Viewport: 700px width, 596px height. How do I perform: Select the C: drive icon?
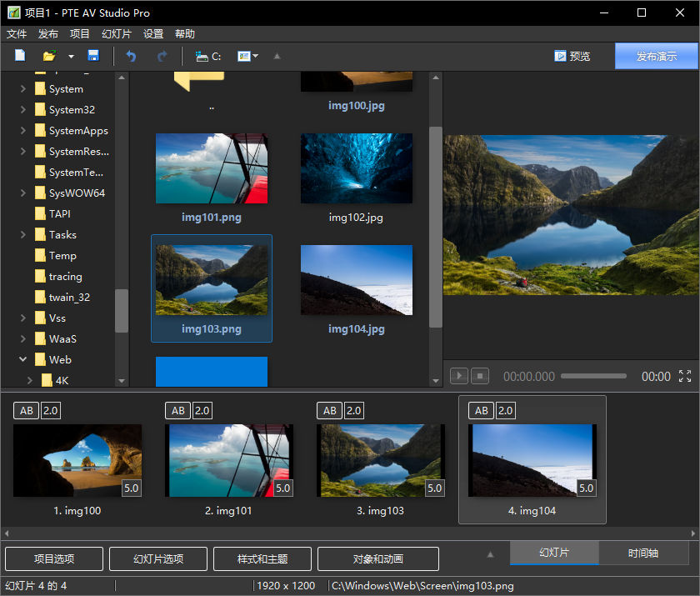tap(208, 56)
